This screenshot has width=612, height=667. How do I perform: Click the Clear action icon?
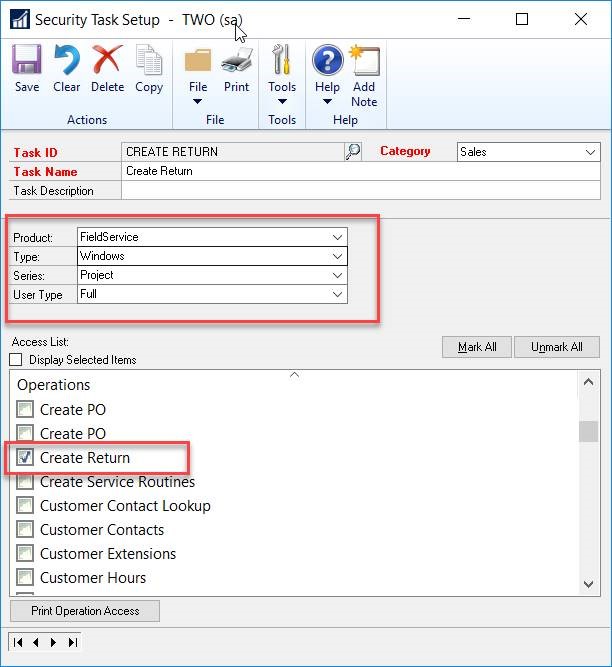[x=66, y=60]
